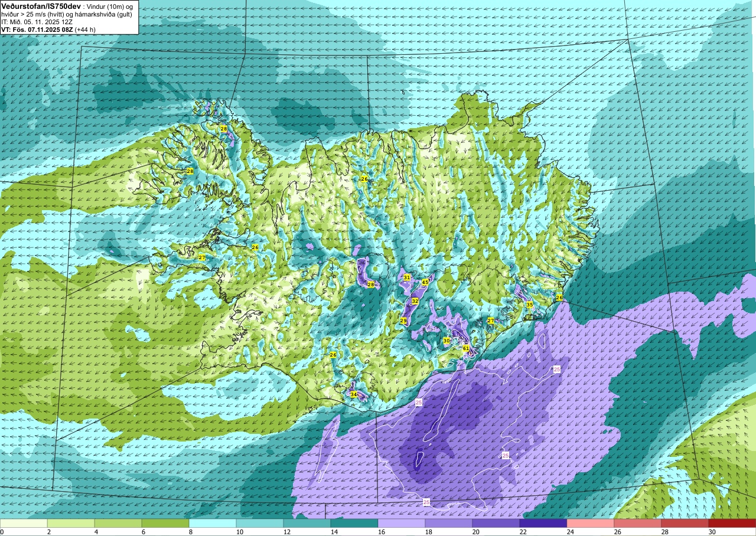This screenshot has width=756, height=536.
Task: Select the yellow gust label 32
Action: 415,301
